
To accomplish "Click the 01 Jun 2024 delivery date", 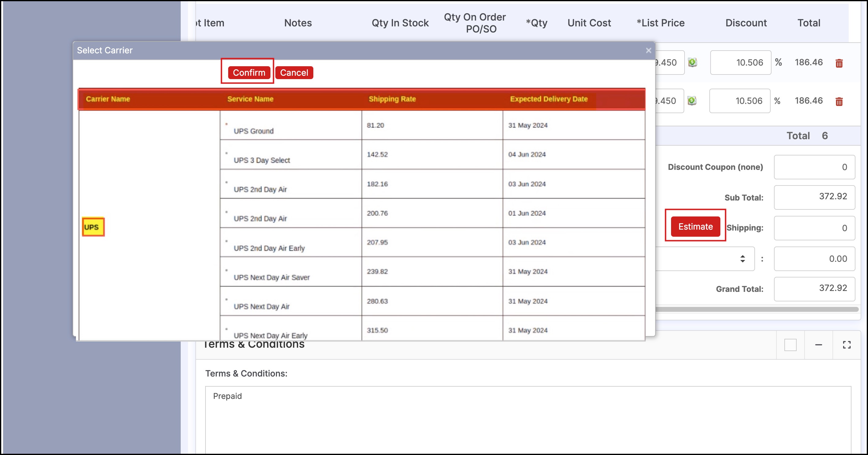I will pyautogui.click(x=527, y=213).
